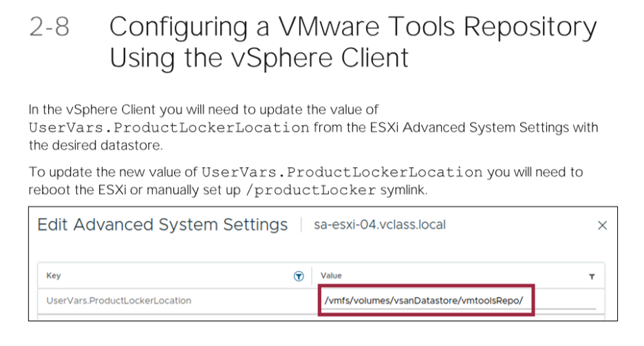Close the Edit Advanced System Settings dialog
Viewport: 644px width, 346px height.
coord(602,226)
